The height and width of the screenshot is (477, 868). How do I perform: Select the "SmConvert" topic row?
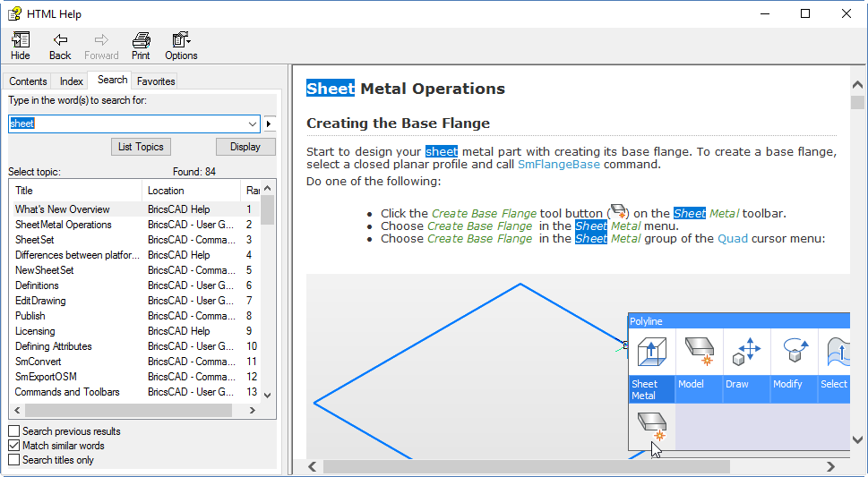[x=135, y=362]
